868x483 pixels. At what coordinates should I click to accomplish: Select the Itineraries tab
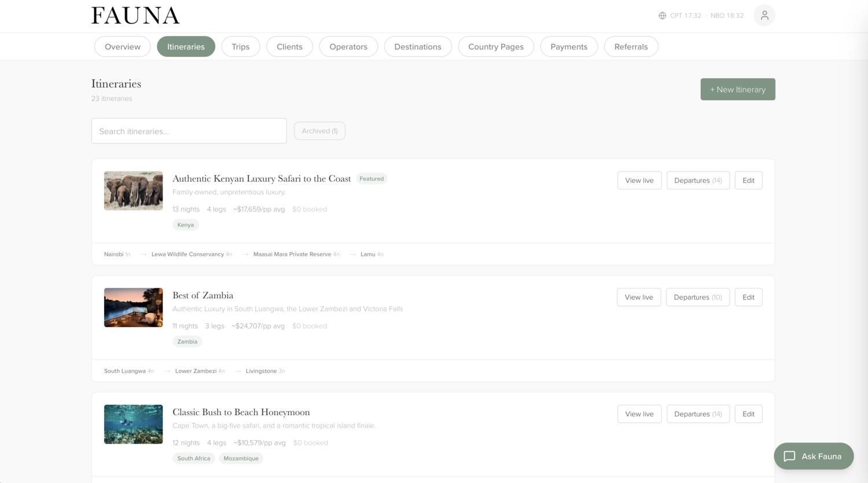tap(186, 47)
